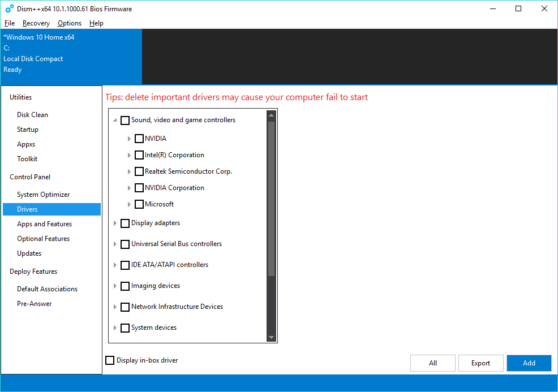Select Drivers in the sidebar
558x392 pixels.
click(x=51, y=209)
